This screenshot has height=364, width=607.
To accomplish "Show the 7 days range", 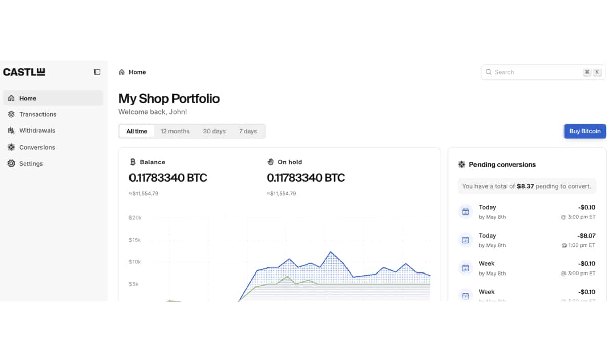I will point(248,131).
